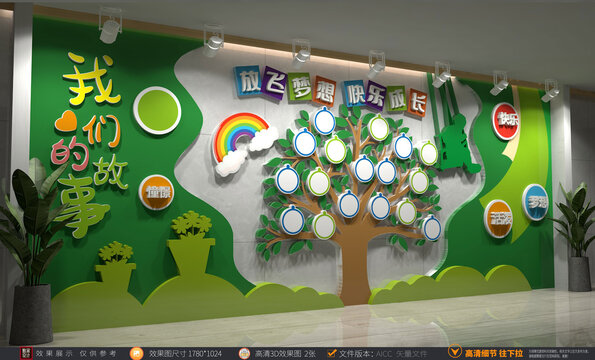Click the red square logo in bottom bar

click(26, 353)
